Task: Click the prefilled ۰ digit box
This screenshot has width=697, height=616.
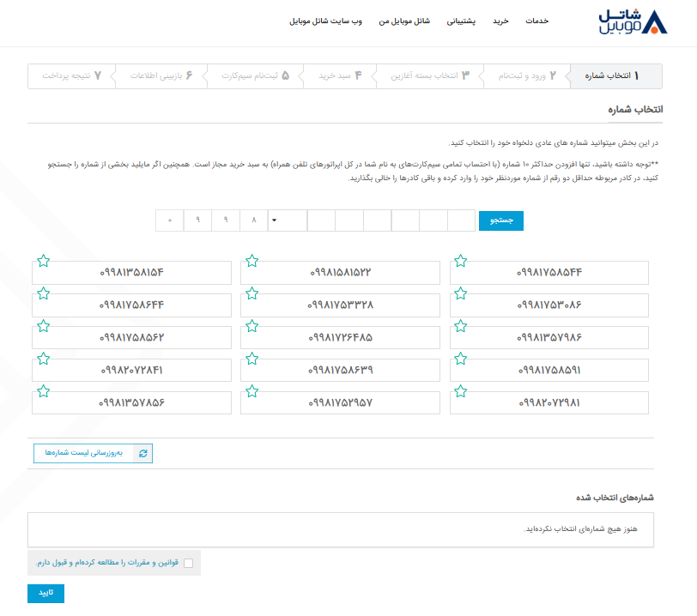Action: tap(170, 220)
